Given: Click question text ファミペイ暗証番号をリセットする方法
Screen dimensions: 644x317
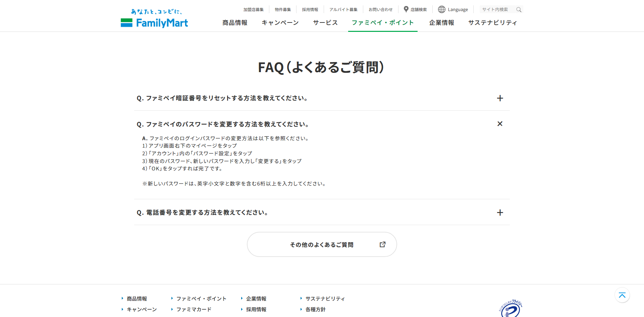Looking at the screenshot, I should click(222, 98).
